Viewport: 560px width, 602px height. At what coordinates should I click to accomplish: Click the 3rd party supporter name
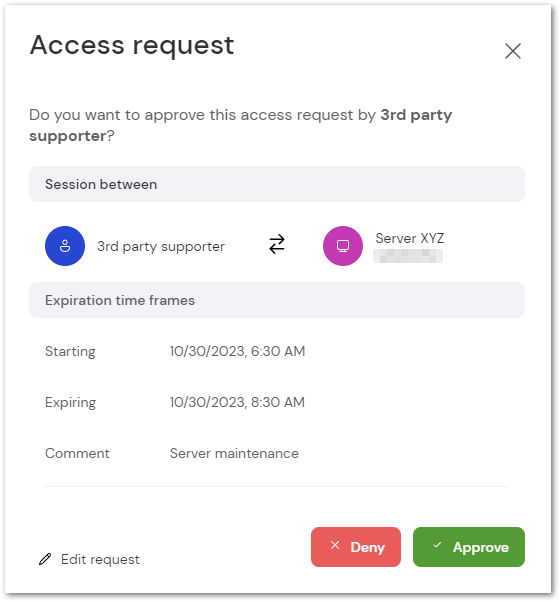161,246
